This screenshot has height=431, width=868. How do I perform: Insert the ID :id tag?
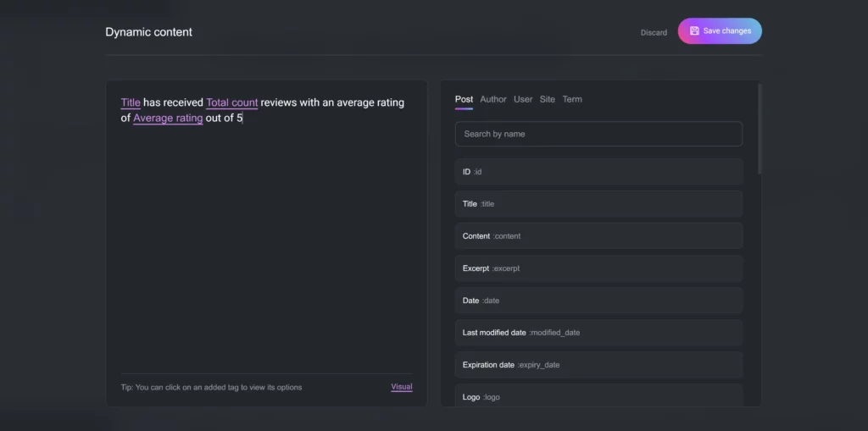tap(598, 172)
